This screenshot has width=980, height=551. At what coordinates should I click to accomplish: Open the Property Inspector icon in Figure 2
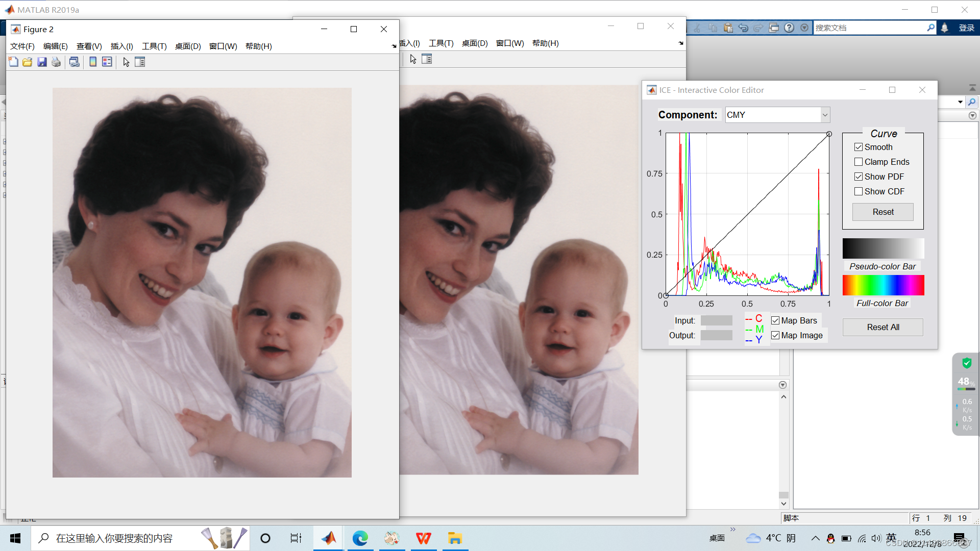140,62
